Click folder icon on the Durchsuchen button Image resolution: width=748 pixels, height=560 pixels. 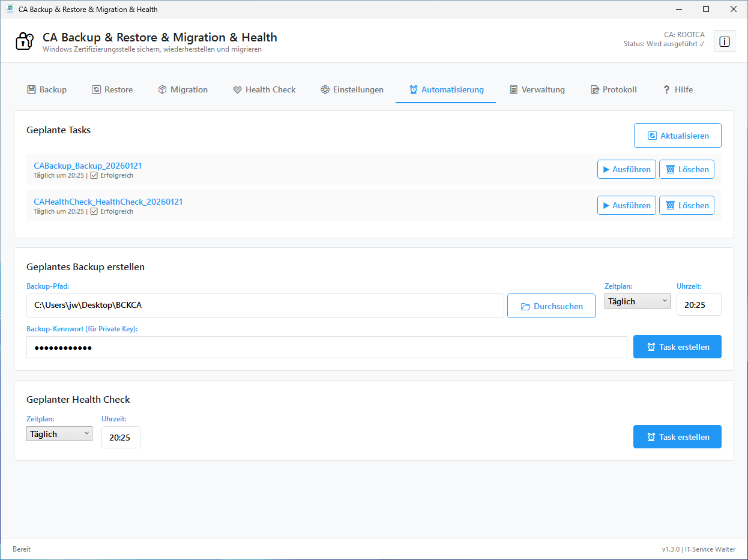[525, 306]
